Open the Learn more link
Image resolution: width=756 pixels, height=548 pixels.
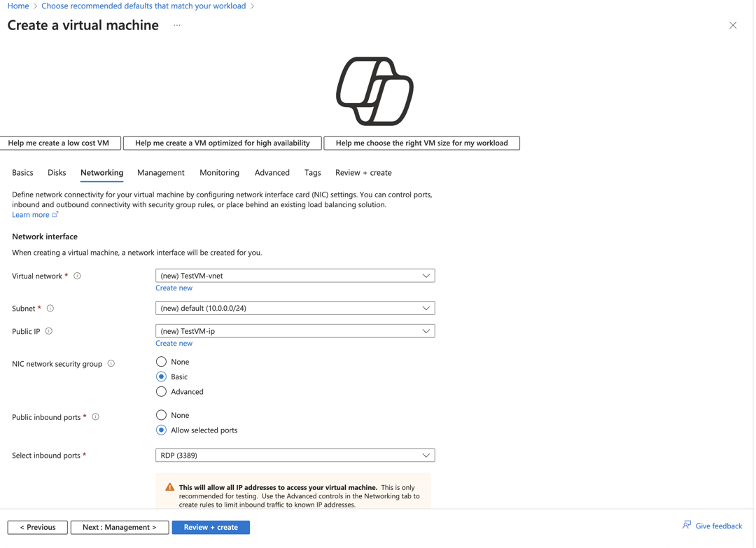tap(30, 214)
